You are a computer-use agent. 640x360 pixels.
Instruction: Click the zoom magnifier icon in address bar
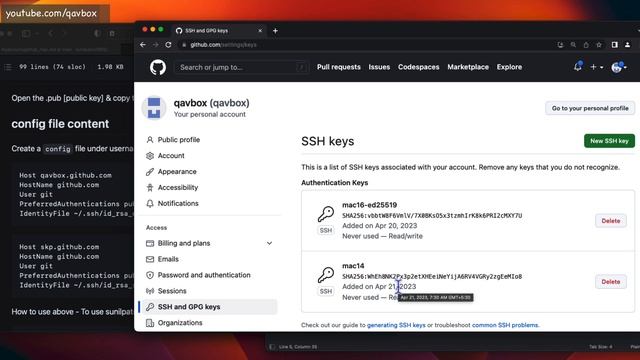(573, 45)
